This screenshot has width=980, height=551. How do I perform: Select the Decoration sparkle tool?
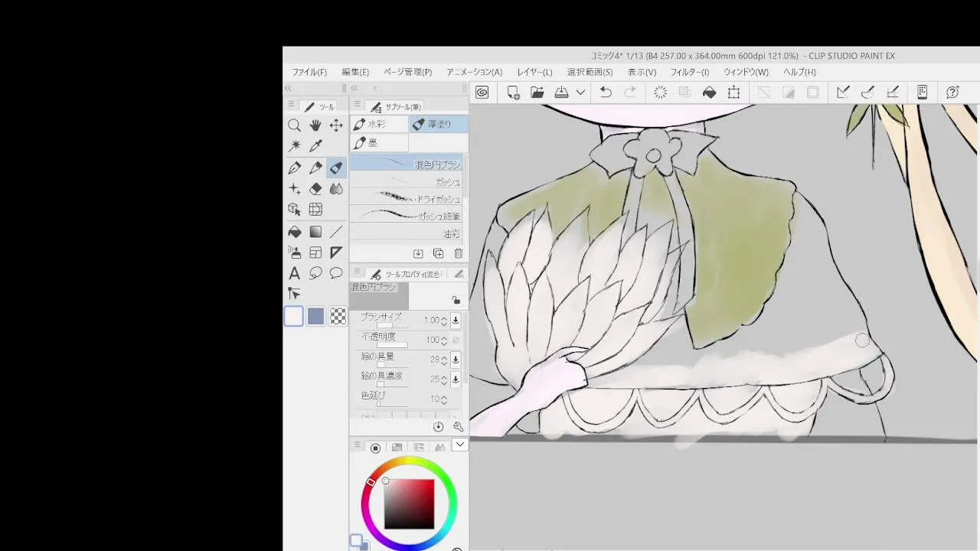coord(294,188)
